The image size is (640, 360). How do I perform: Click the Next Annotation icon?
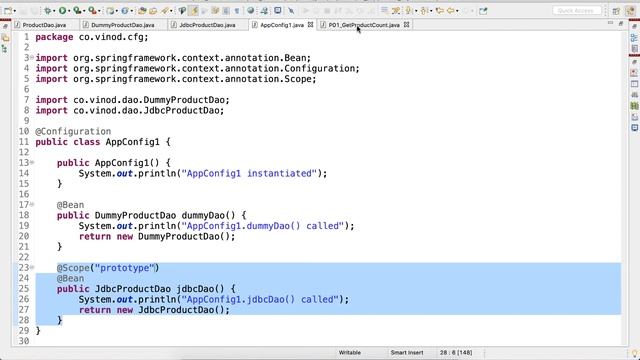coord(408,11)
